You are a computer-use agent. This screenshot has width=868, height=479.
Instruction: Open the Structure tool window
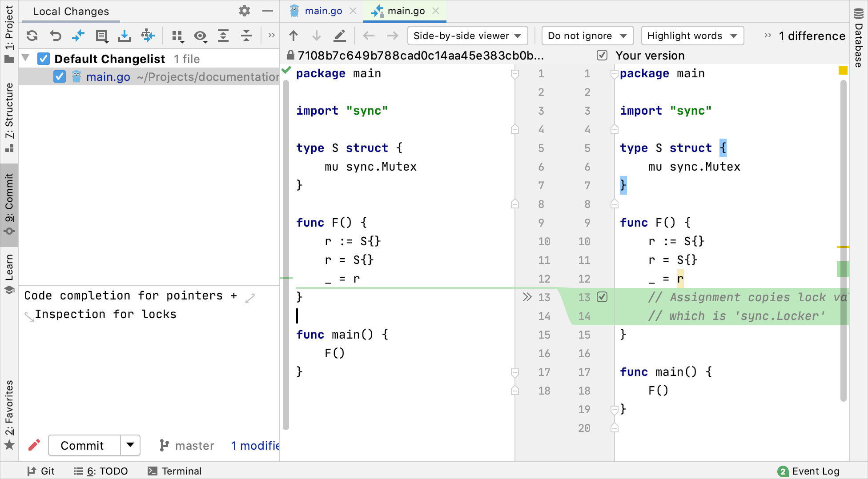point(9,117)
